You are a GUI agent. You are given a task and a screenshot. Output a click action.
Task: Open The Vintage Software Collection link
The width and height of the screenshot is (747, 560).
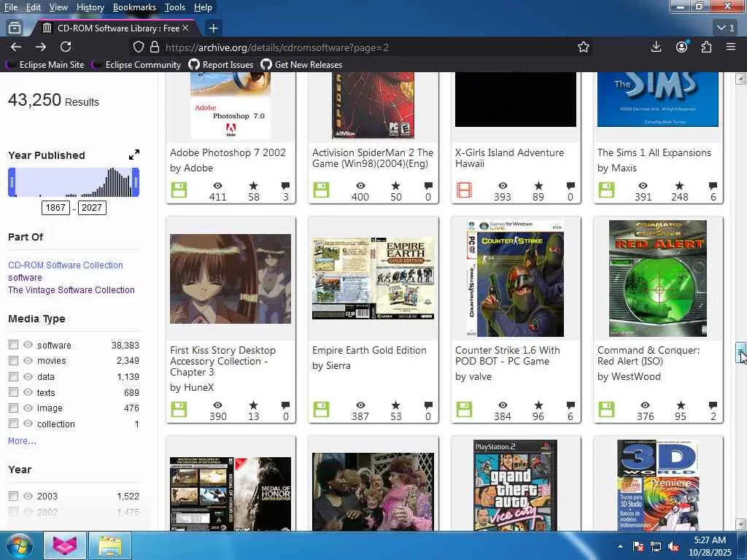pos(71,290)
